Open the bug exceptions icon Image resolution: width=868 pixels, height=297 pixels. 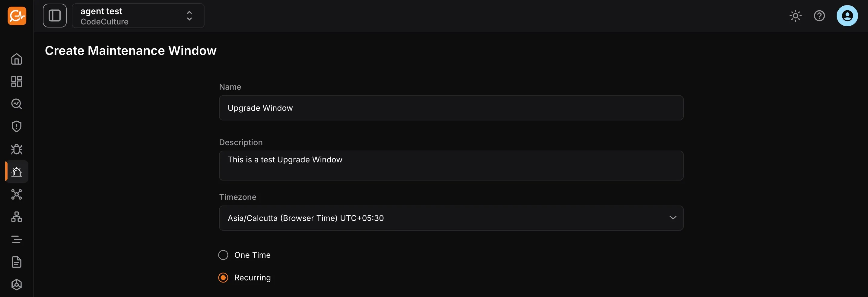(17, 149)
